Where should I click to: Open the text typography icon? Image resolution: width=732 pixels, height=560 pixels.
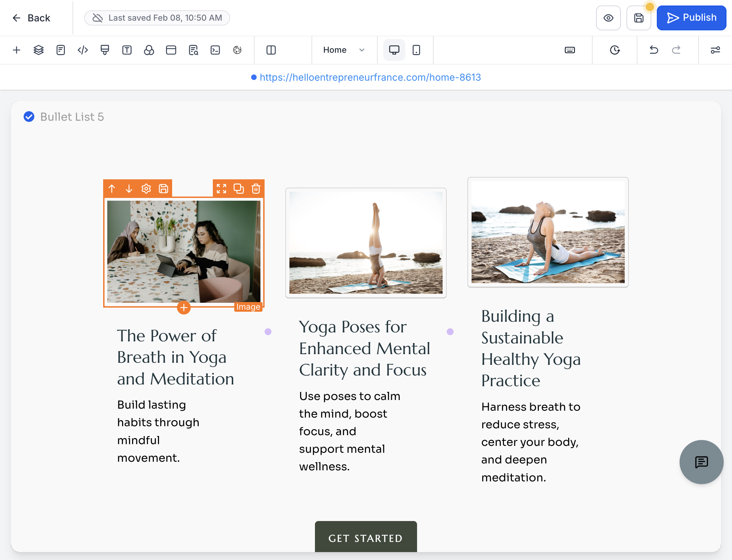pos(127,50)
